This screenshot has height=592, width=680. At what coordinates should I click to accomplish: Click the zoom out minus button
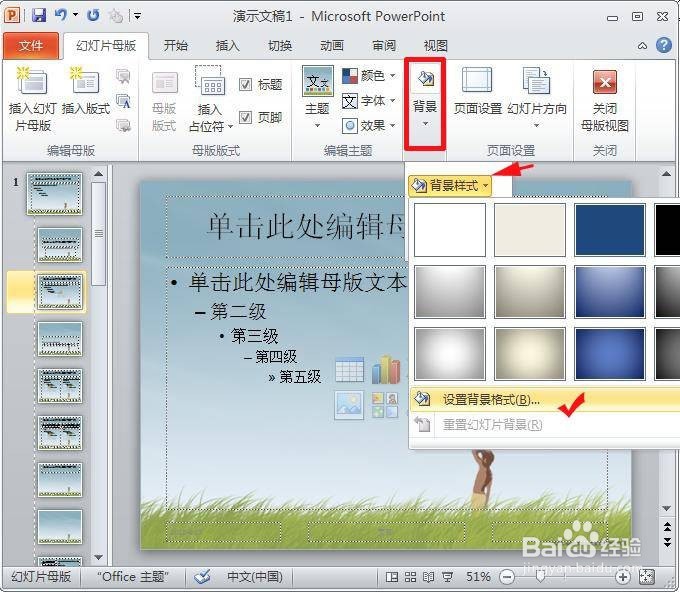pos(507,577)
